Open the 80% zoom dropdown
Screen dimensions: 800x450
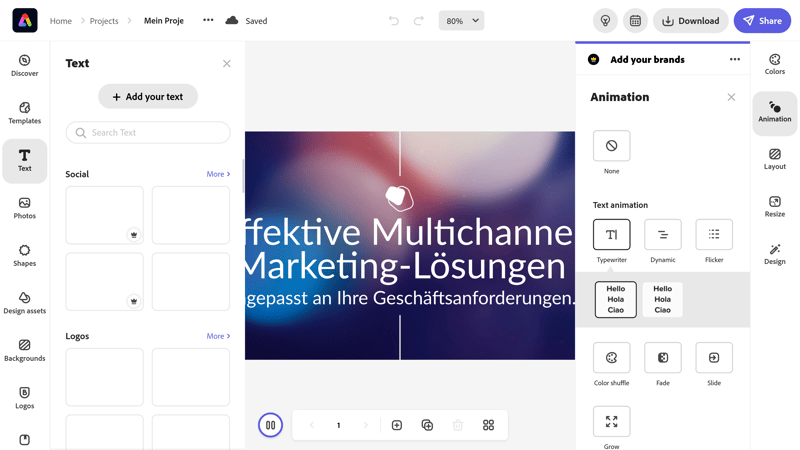461,21
